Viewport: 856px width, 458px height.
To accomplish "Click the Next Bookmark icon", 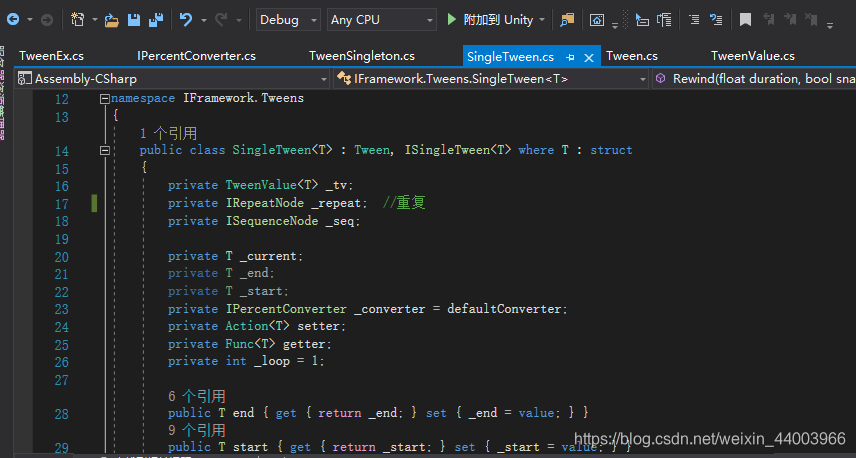I will [790, 20].
